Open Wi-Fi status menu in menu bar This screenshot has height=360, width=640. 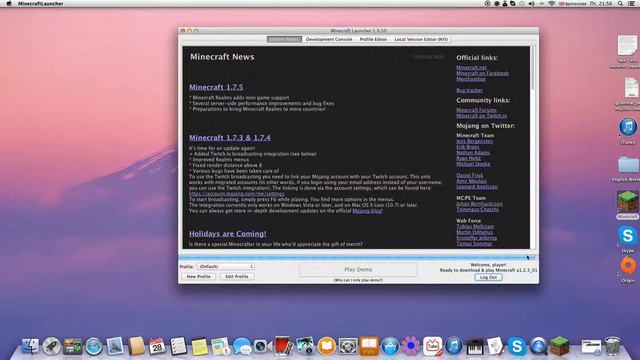pos(551,3)
